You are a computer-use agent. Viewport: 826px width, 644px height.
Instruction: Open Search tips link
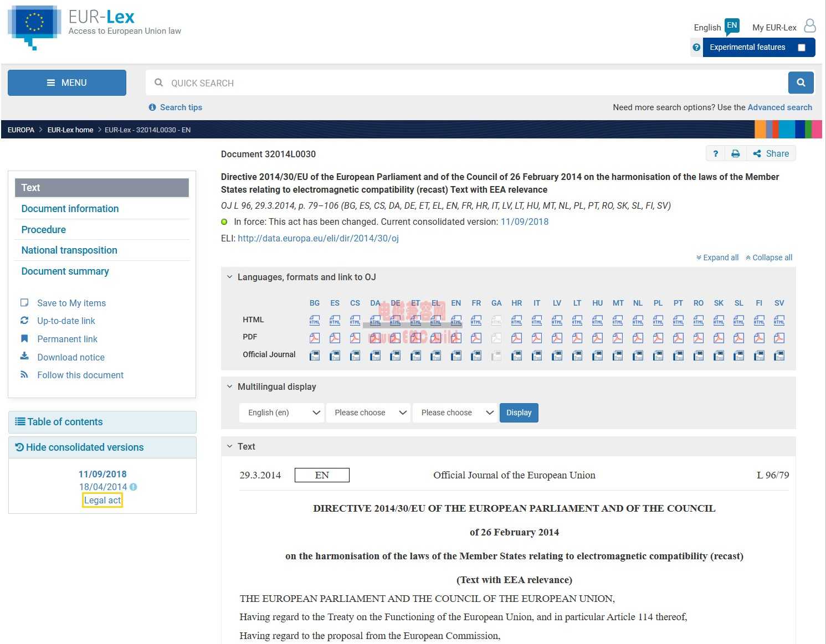(176, 107)
